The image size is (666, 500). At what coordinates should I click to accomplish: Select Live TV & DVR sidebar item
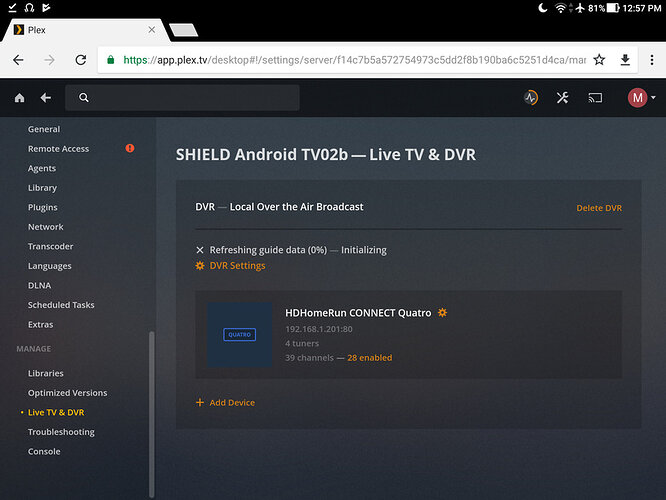click(56, 412)
